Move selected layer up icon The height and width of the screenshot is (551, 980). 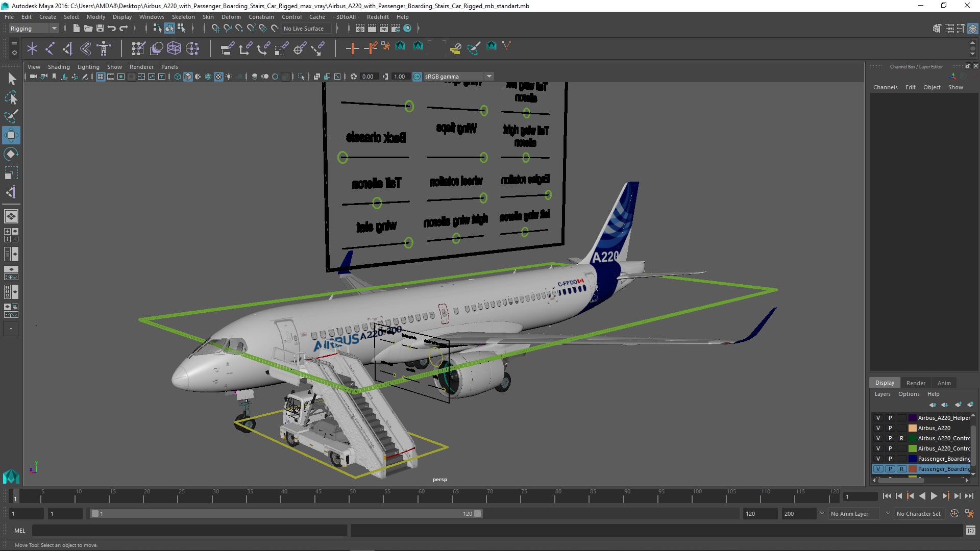[933, 405]
